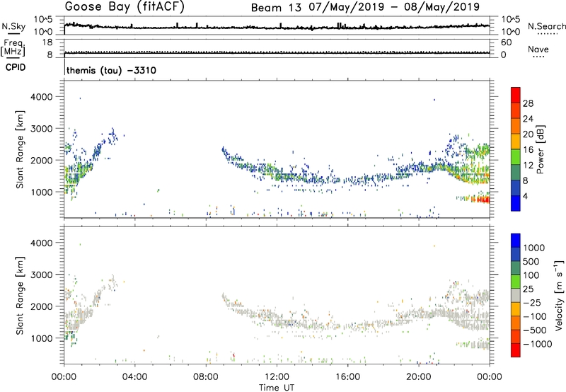Click the '16:00' time tick label
The width and height of the screenshot is (566, 392).
pyautogui.click(x=347, y=377)
